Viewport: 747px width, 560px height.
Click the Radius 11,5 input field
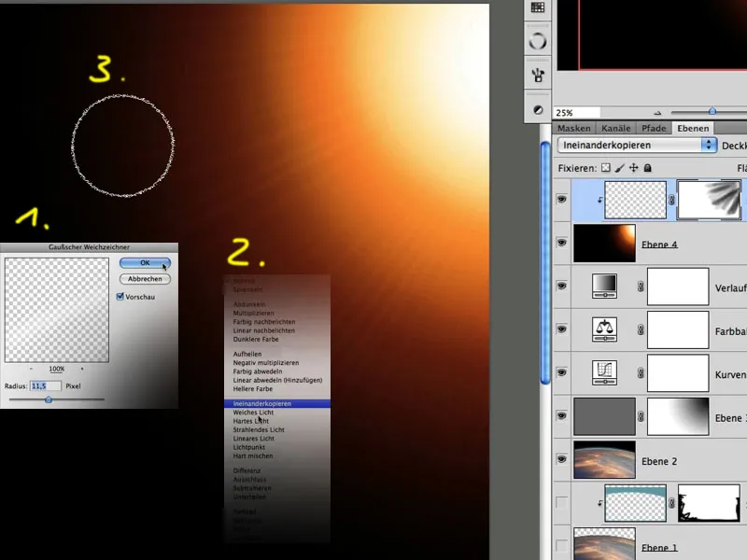point(46,385)
